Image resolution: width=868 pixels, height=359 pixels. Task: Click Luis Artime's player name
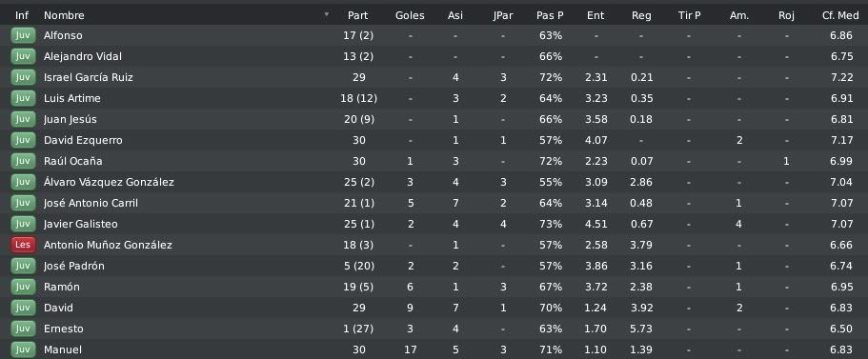(x=72, y=98)
